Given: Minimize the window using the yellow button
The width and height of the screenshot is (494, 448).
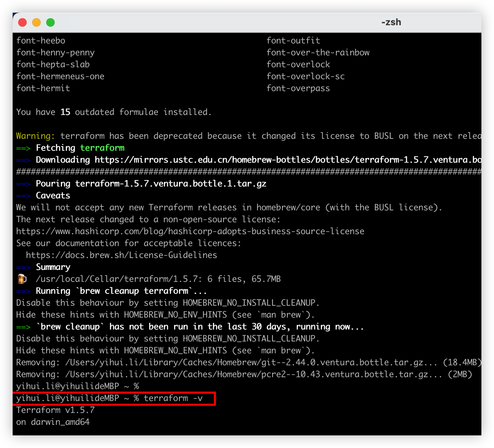Looking at the screenshot, I should 36,22.
